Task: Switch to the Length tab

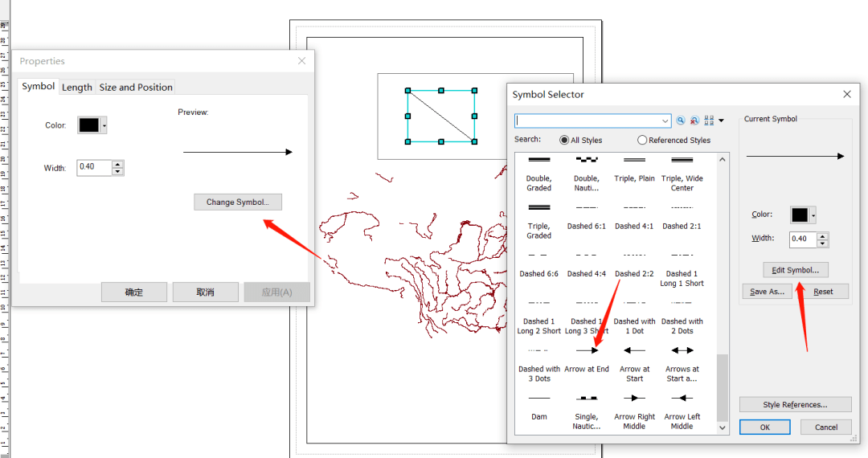Action: [x=77, y=88]
